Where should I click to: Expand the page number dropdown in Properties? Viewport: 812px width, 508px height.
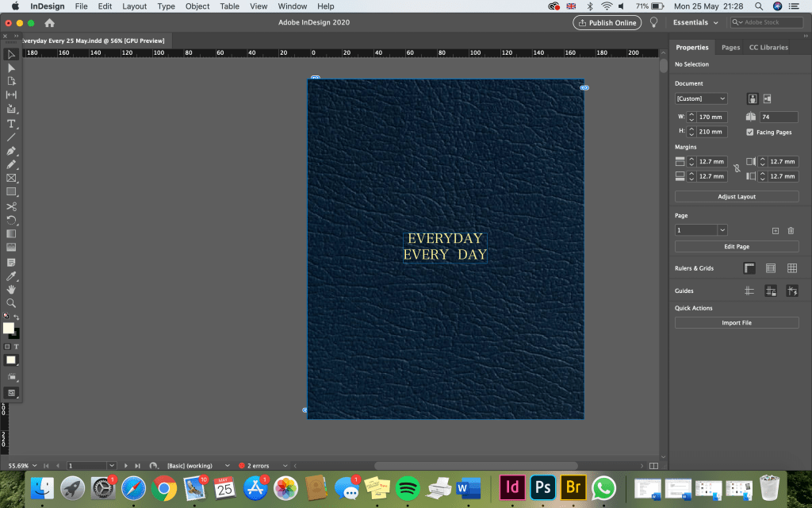[x=722, y=230]
